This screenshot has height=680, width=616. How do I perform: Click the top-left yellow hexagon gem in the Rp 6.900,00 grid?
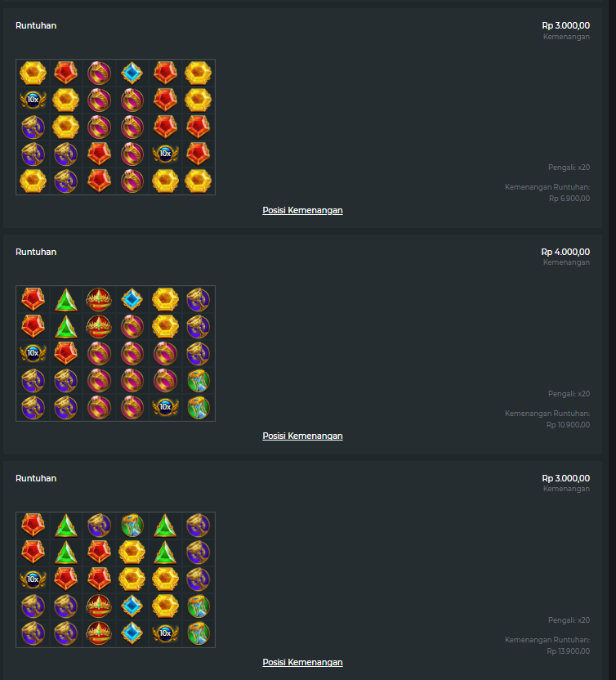click(33, 73)
